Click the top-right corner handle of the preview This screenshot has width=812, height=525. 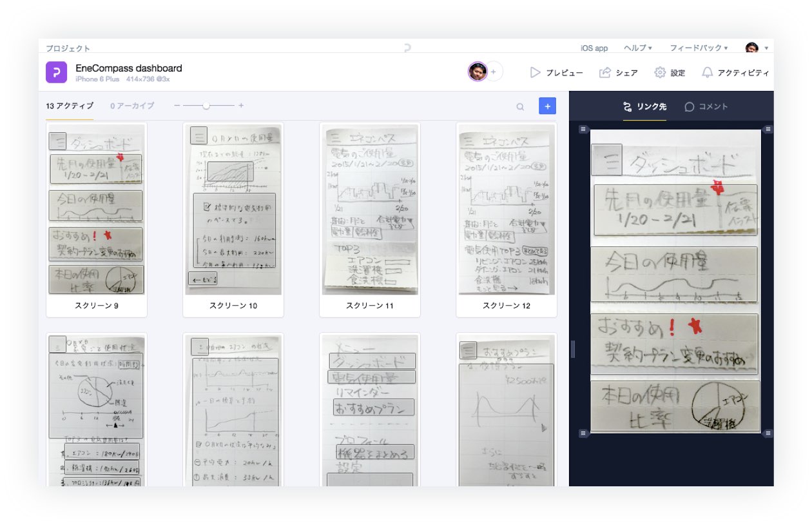coord(768,130)
